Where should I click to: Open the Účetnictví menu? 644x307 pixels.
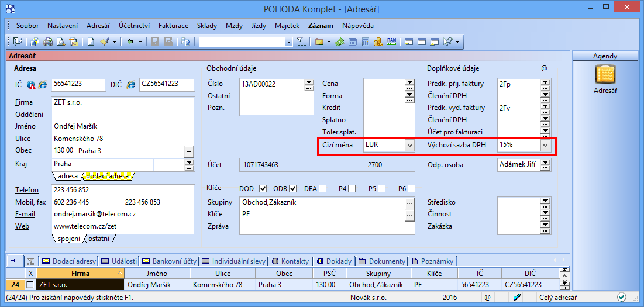[134, 26]
